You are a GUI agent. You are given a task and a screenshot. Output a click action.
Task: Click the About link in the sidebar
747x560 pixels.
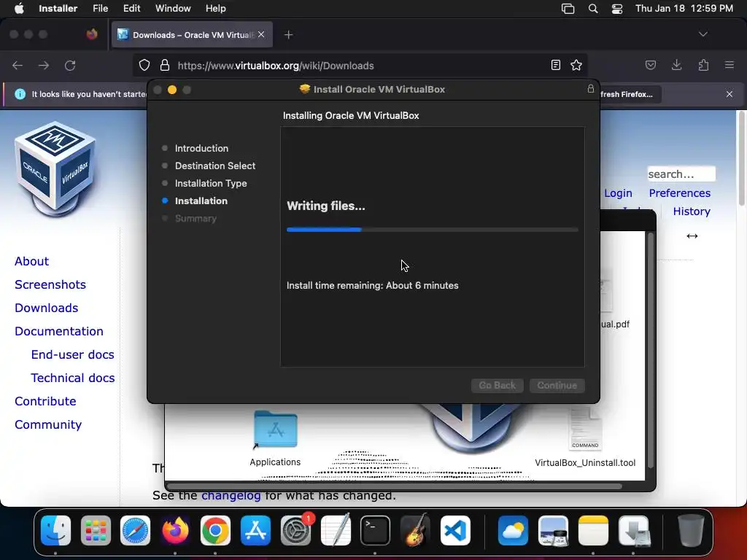31,262
